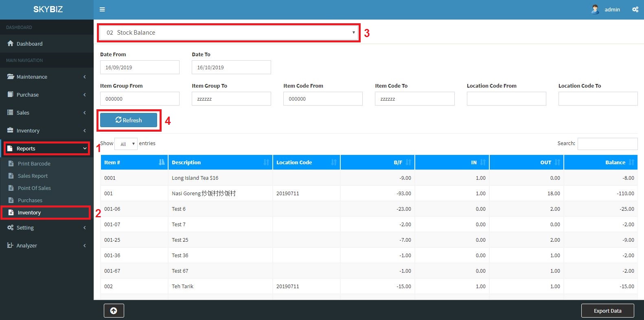Click the Export Data button
644x320 pixels.
607,311
